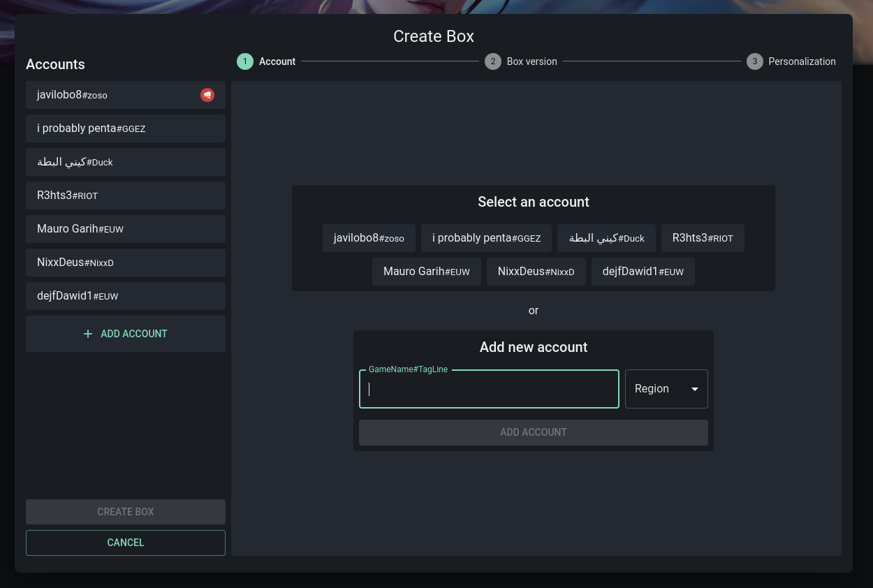The height and width of the screenshot is (588, 873).
Task: Click the #Duck account chip in center panel
Action: [606, 238]
